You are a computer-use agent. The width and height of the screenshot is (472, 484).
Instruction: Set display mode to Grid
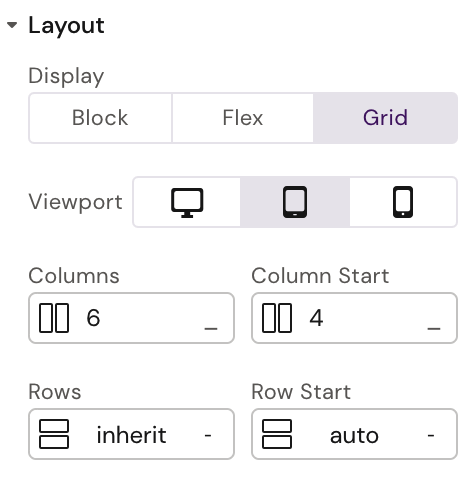(x=385, y=118)
